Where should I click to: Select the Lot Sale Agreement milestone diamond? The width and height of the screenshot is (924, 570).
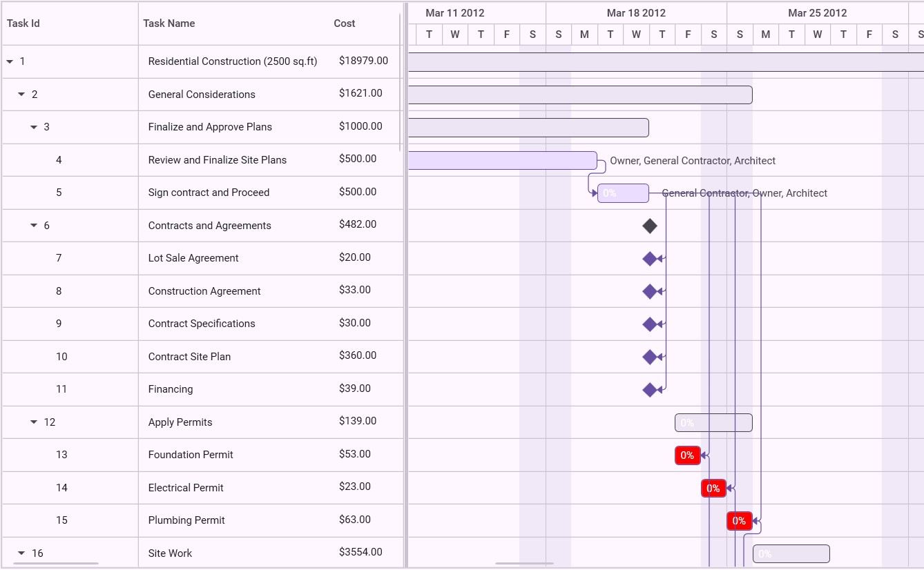coord(649,259)
